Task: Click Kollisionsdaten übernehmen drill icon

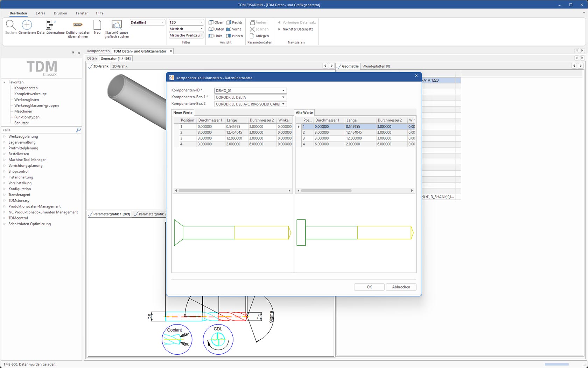Action: coord(78,25)
